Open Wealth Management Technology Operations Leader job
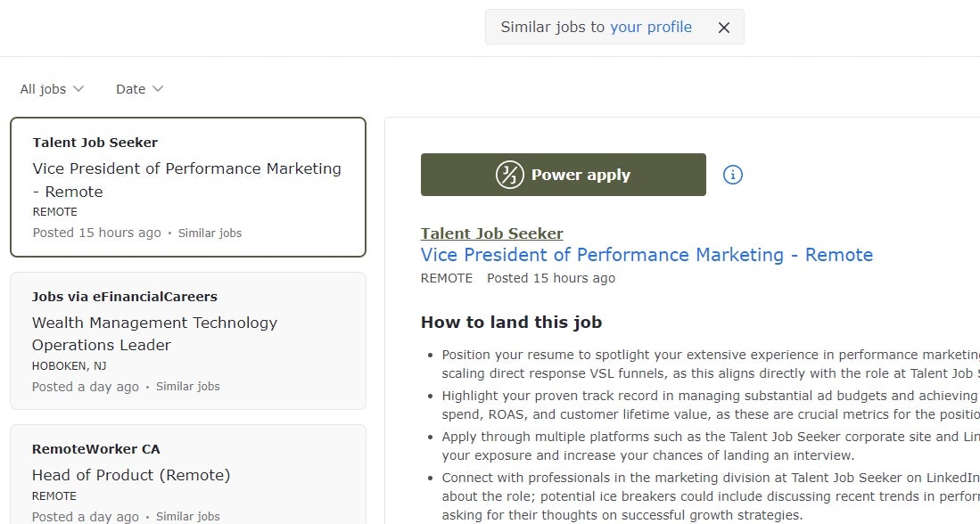 coord(154,333)
